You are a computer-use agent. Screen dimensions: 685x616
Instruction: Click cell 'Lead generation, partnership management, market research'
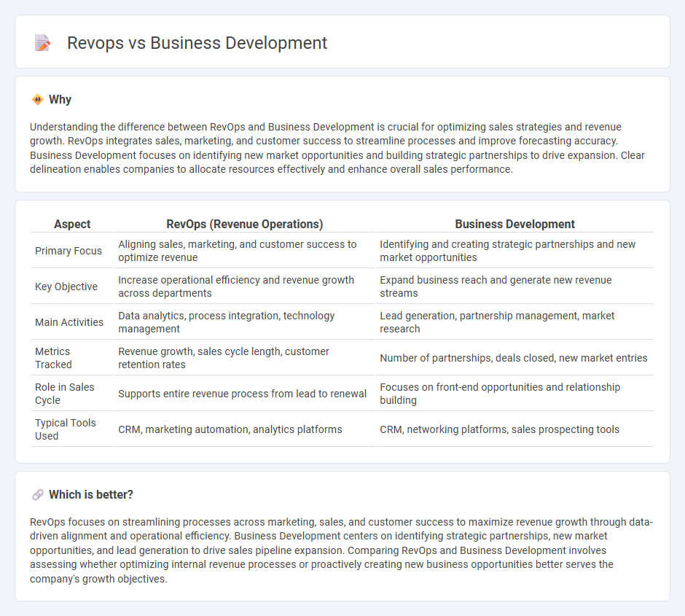tap(514, 322)
